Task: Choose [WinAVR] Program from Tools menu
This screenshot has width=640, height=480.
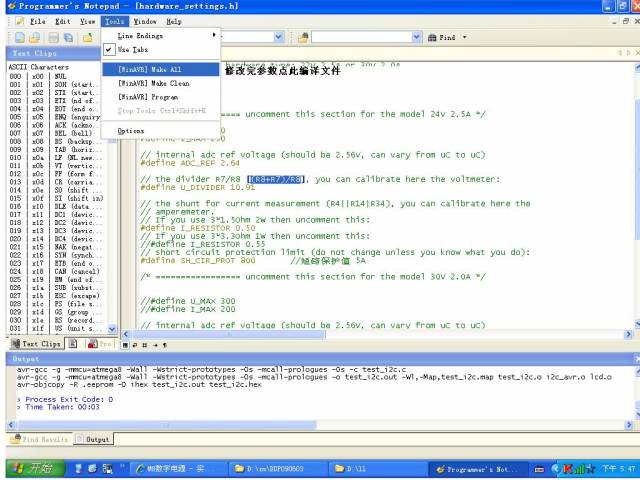Action: tap(147, 97)
